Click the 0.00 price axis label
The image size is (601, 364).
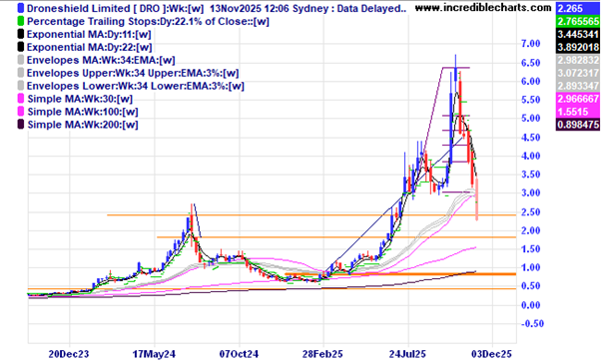pos(530,305)
